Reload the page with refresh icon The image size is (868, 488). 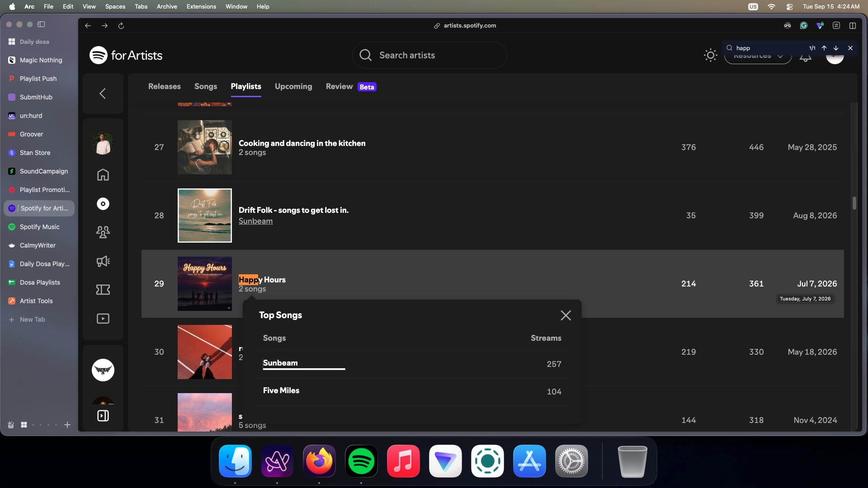(x=121, y=26)
